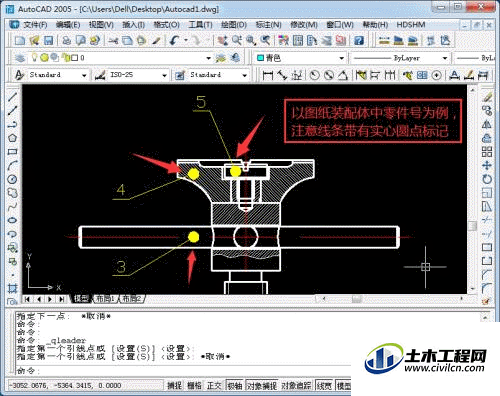Switch to the 布局1 layout tab
The height and width of the screenshot is (396, 500).
[x=105, y=299]
